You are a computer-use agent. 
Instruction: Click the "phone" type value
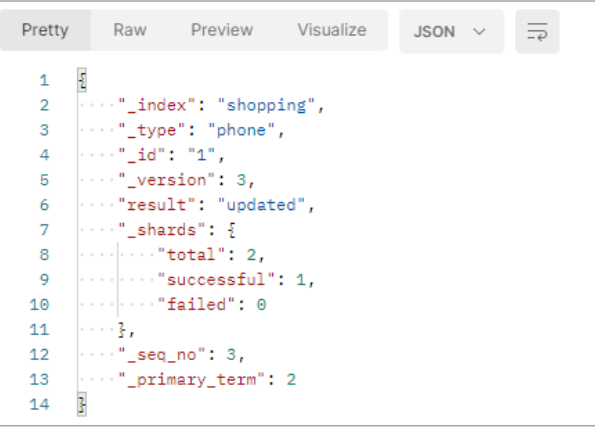click(241, 131)
